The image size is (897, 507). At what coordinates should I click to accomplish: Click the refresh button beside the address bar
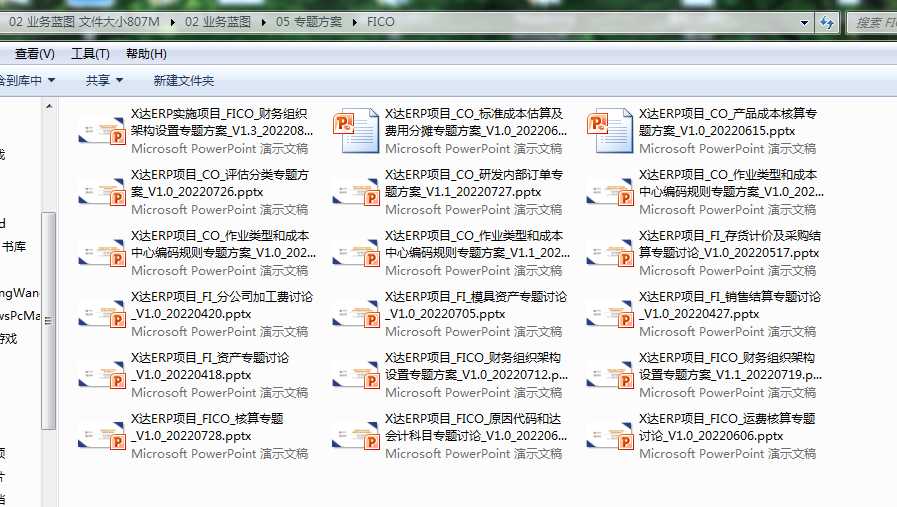pos(827,22)
